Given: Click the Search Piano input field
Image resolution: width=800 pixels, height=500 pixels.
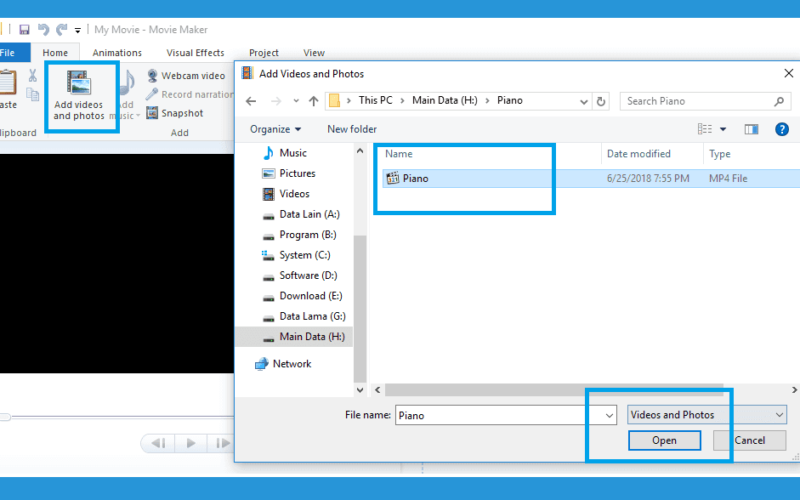Looking at the screenshot, I should point(705,101).
